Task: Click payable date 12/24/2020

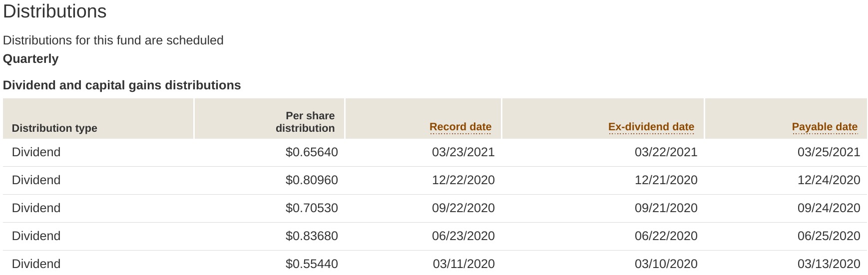Action: [x=829, y=180]
